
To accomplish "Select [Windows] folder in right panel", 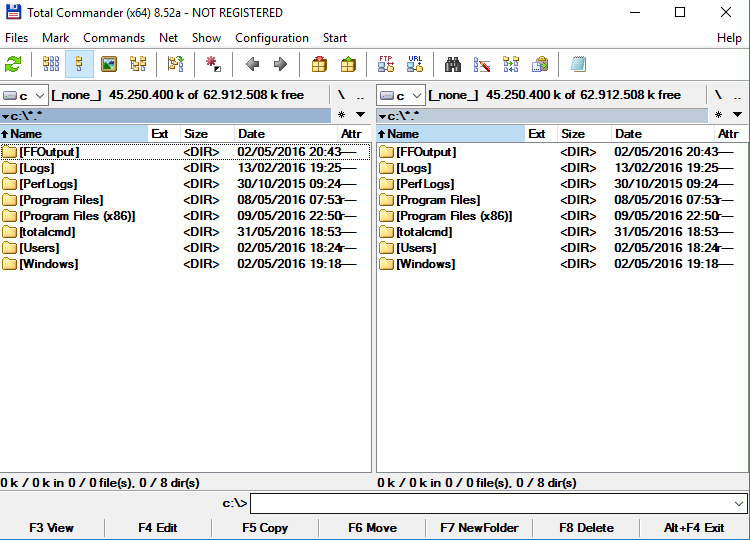I will tap(562, 264).
